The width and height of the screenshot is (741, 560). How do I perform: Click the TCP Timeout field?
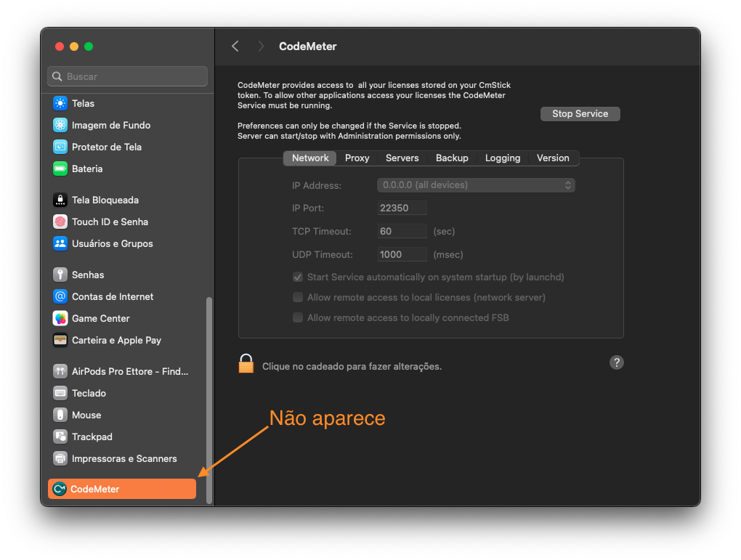402,231
